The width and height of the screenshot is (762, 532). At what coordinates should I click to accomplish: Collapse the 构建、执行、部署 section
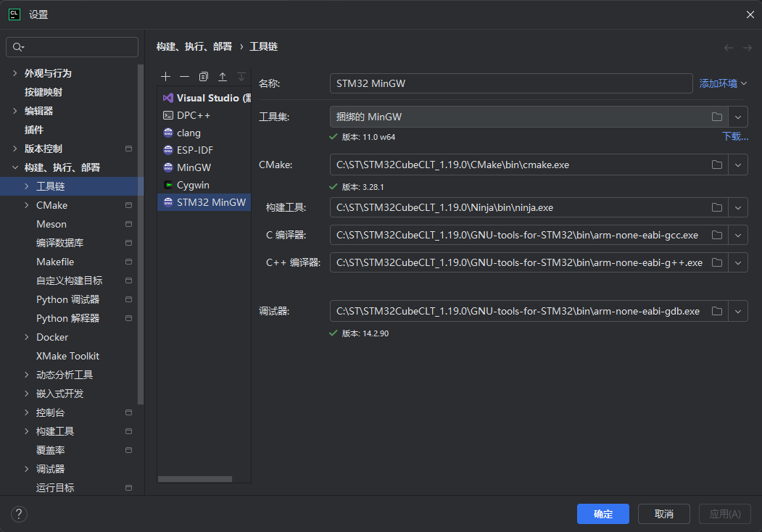pyautogui.click(x=16, y=167)
